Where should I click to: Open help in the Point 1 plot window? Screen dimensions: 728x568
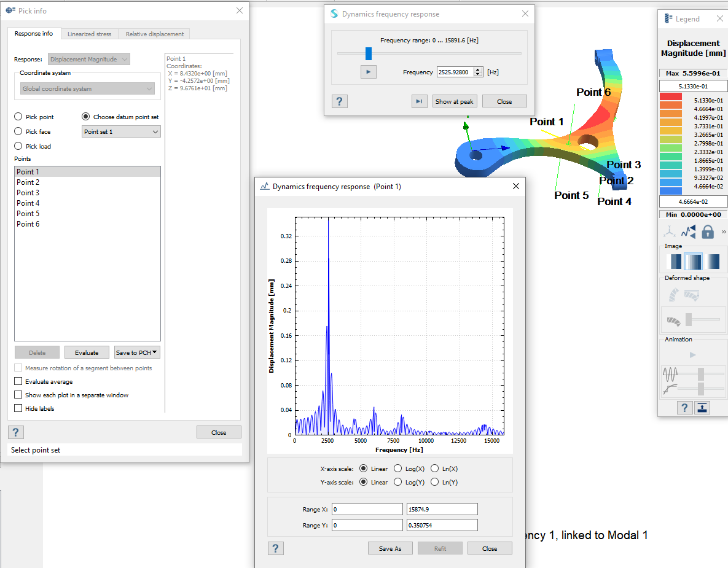click(276, 548)
